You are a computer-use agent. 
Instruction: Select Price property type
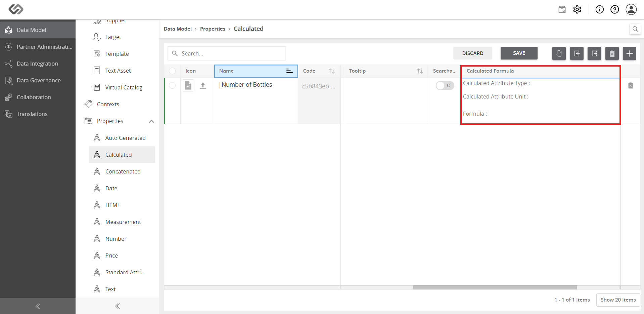[122, 256]
